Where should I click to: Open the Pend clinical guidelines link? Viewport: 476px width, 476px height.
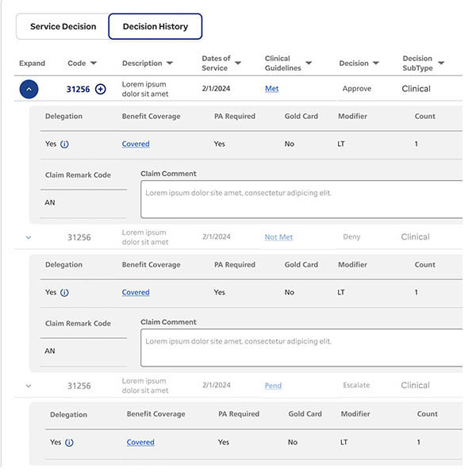point(273,386)
